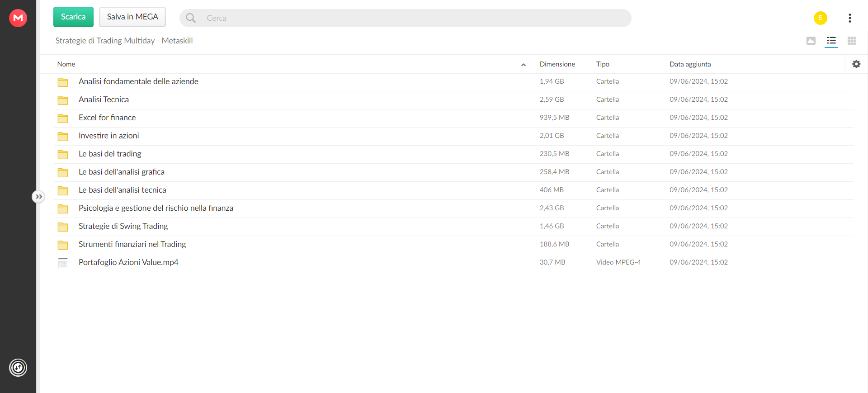
Task: Click folder icon of Analisi fondamentale delle aziende
Action: 63,82
